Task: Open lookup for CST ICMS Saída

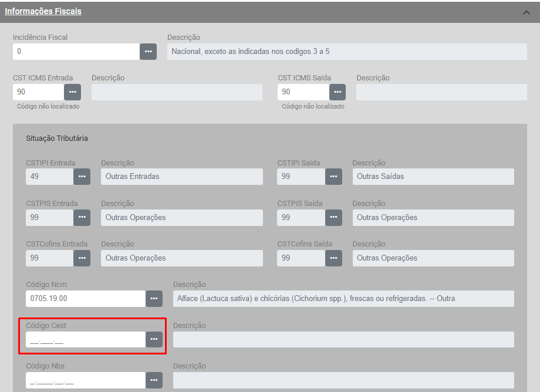Action: point(337,92)
